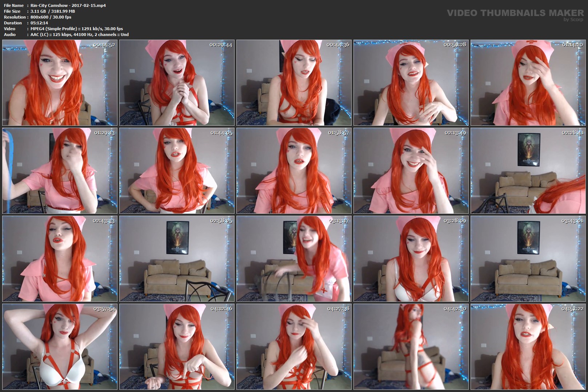This screenshot has height=392, width=588.
Task: Click the 'File Name' label
Action: (x=14, y=5)
